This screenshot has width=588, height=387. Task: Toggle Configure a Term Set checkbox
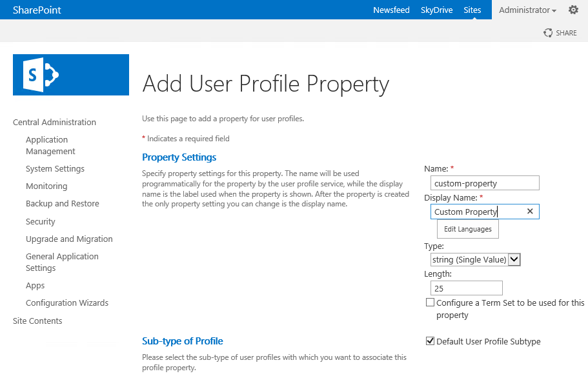point(430,303)
